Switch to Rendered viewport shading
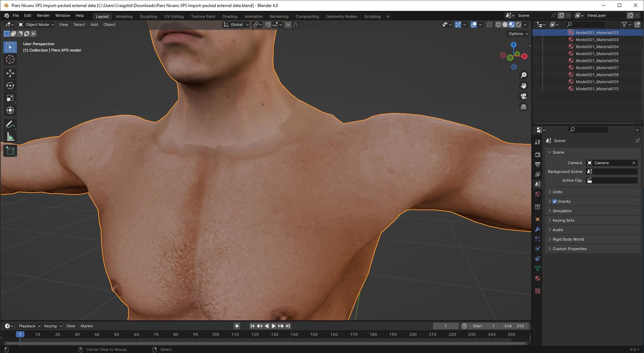This screenshot has width=644, height=353. [518, 25]
